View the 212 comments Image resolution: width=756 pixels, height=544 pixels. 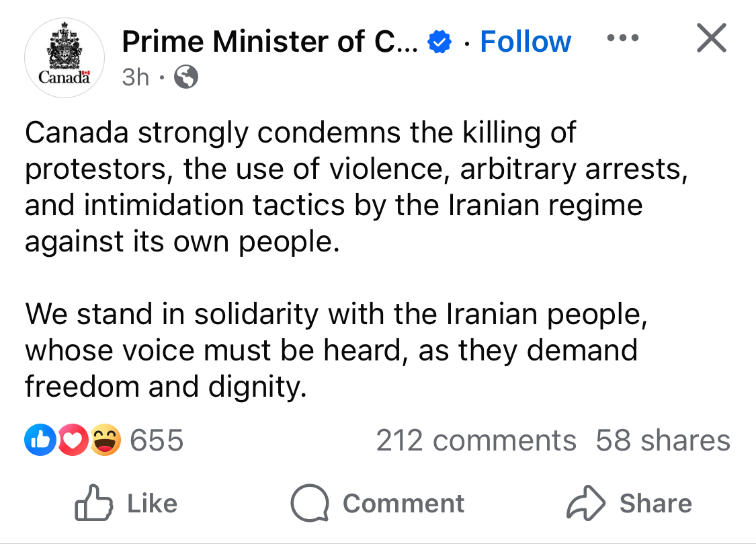(x=476, y=441)
